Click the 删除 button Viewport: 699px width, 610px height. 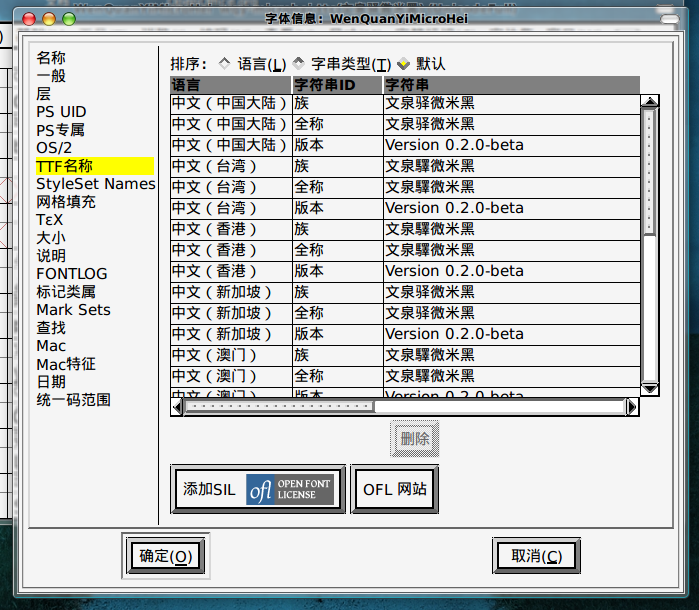415,439
